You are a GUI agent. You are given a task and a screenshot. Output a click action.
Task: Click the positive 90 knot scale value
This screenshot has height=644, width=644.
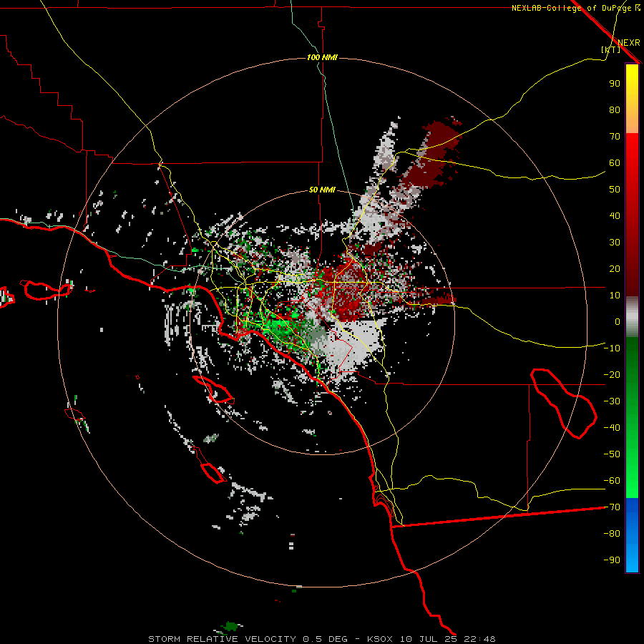[x=615, y=84]
